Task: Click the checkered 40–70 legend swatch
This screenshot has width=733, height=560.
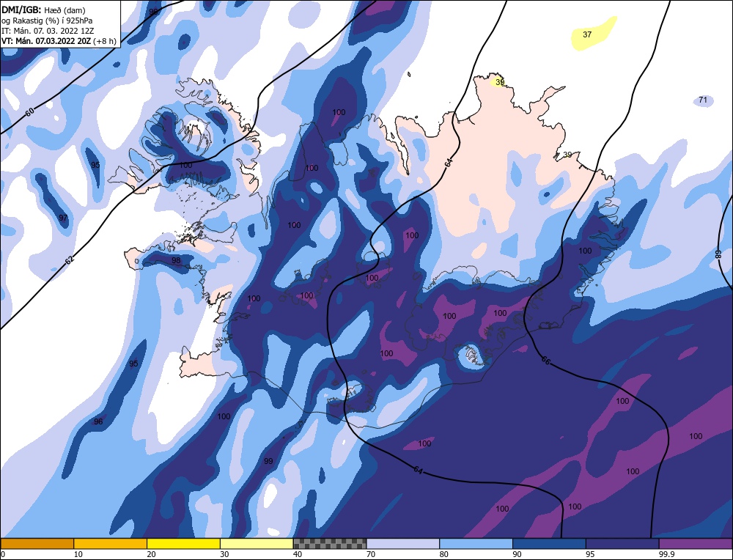Action: pos(330,543)
